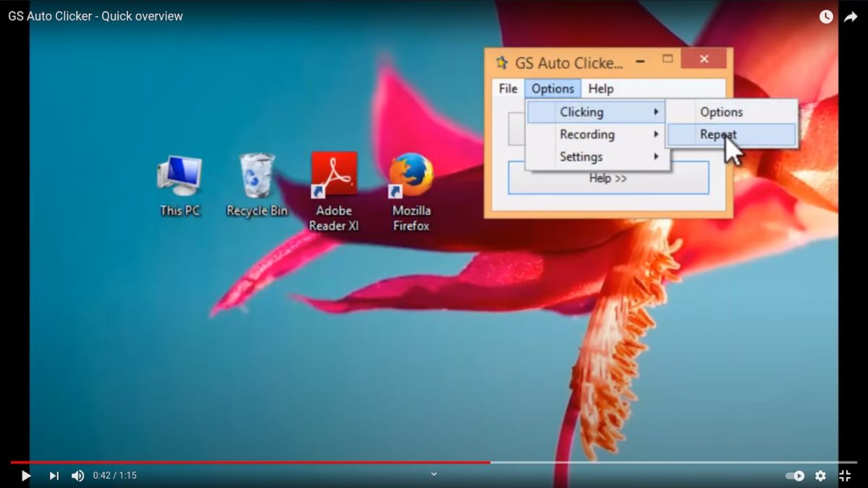Toggle autoplay off
868x488 pixels.
click(794, 475)
